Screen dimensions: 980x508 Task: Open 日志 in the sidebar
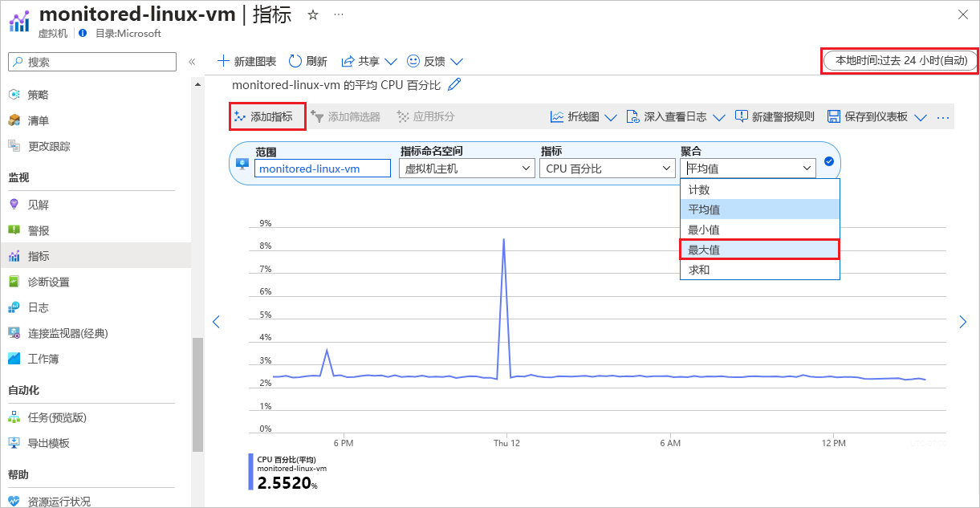point(96,307)
